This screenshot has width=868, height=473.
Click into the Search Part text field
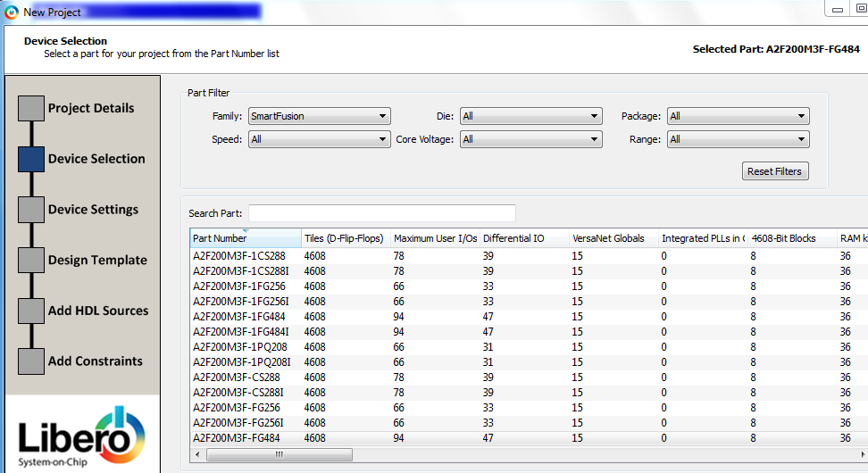(381, 213)
